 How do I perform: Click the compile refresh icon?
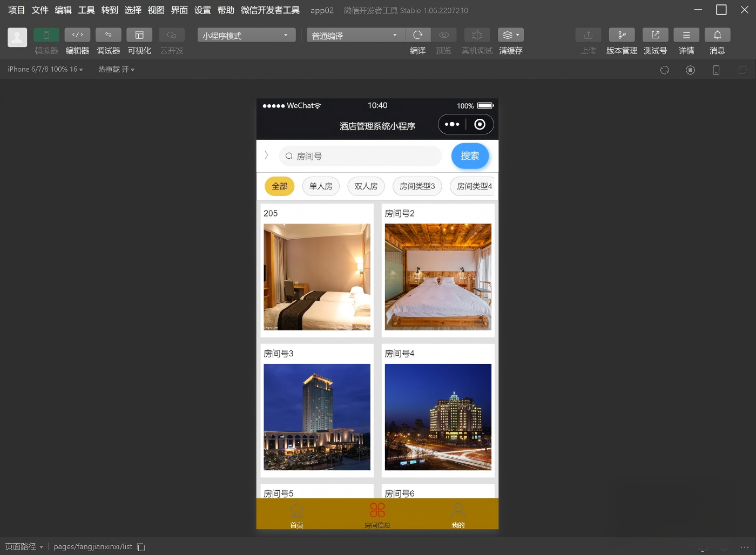coord(418,35)
